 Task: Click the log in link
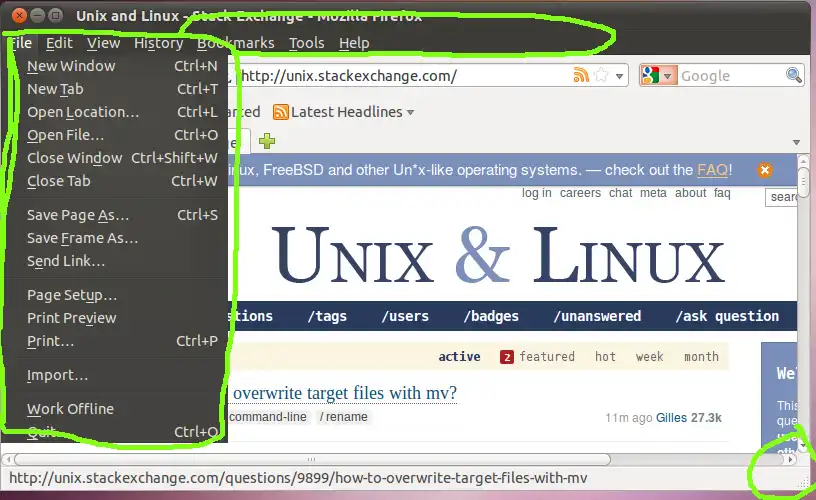[x=537, y=193]
